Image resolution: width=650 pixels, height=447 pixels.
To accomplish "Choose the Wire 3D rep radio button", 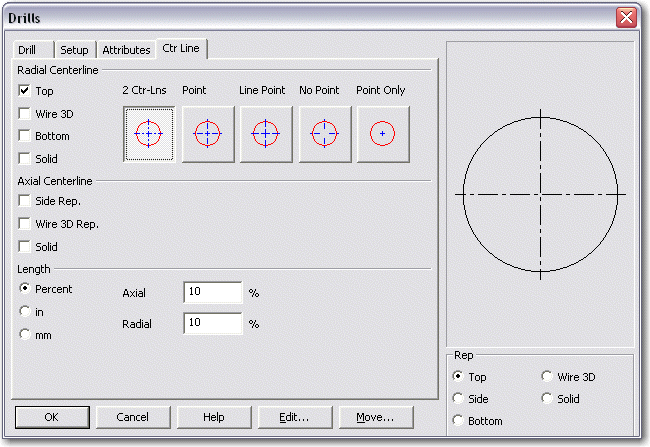I will click(547, 376).
